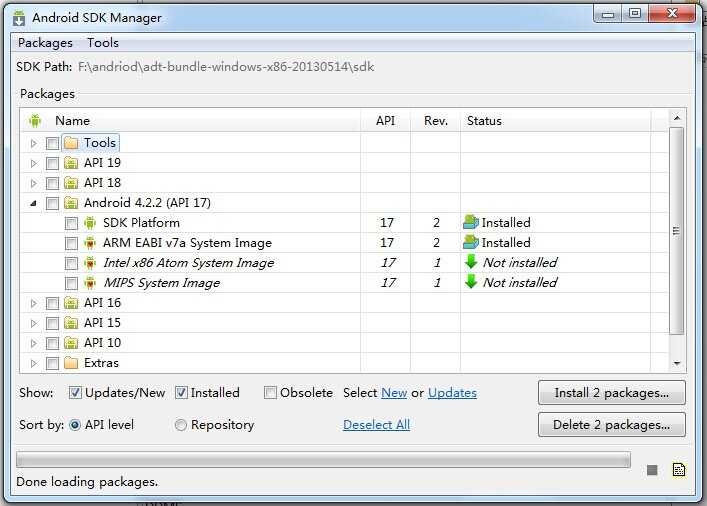
Task: Click ARM EABI installed status icon
Action: [471, 242]
